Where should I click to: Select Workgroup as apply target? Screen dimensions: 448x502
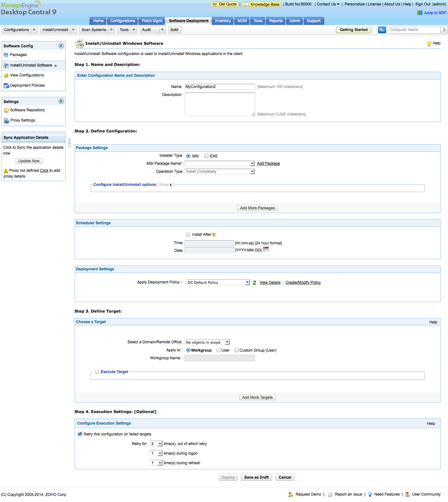point(188,350)
